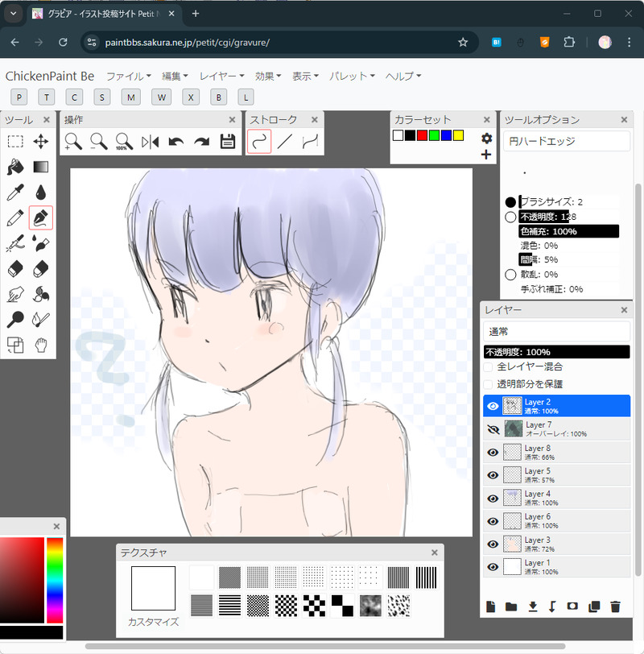Save the drawing with floppy icon
This screenshot has height=654, width=644.
[x=228, y=142]
